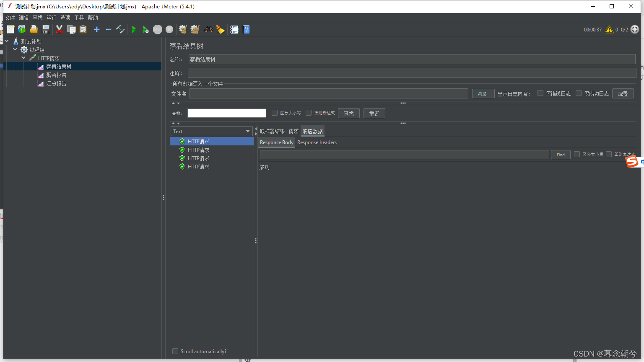Click the results list splitter collapse arrows
This screenshot has width=644, height=362.
coord(256,131)
